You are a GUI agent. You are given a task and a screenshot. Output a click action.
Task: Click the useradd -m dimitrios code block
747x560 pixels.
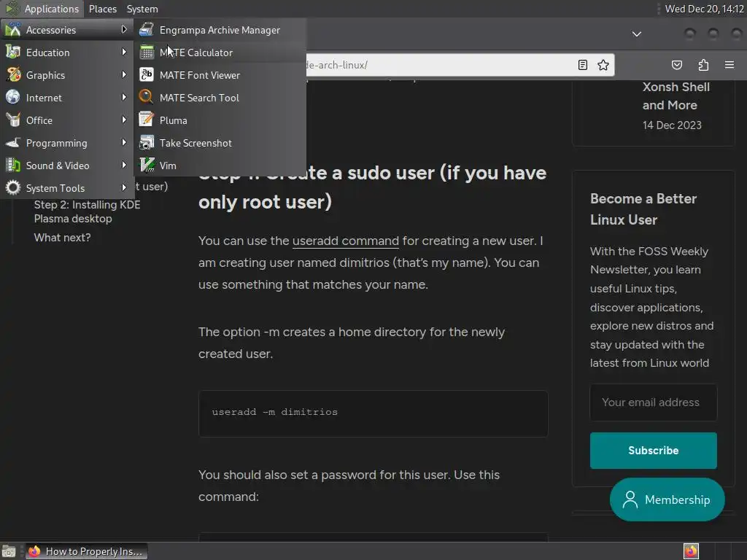point(373,413)
